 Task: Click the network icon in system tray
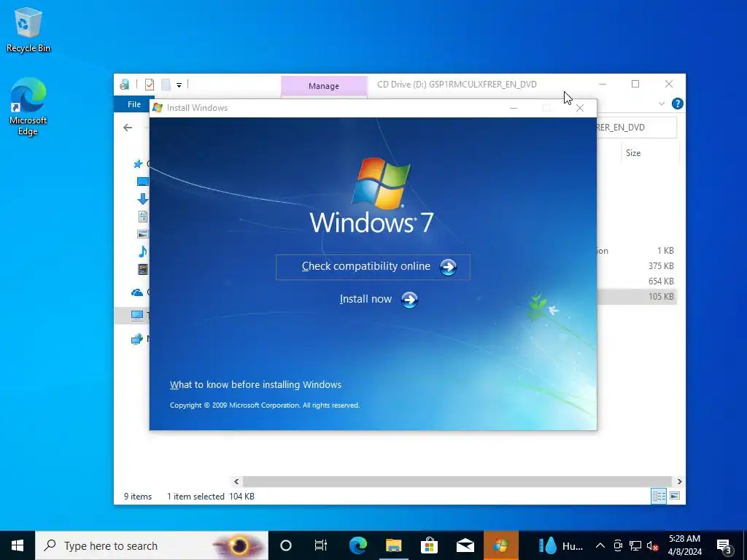pyautogui.click(x=635, y=545)
